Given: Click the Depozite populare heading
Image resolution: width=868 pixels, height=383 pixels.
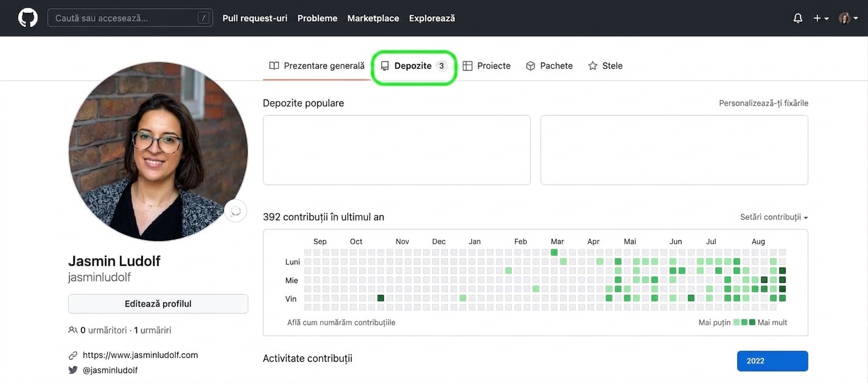Looking at the screenshot, I should click(303, 103).
